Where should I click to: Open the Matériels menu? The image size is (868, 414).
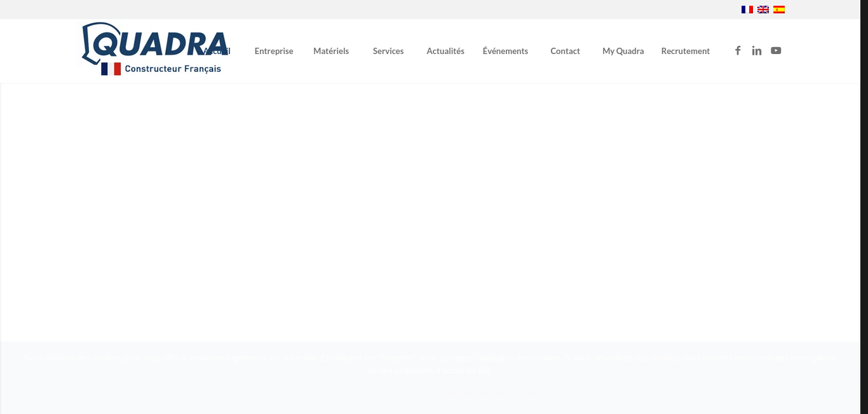coord(331,51)
